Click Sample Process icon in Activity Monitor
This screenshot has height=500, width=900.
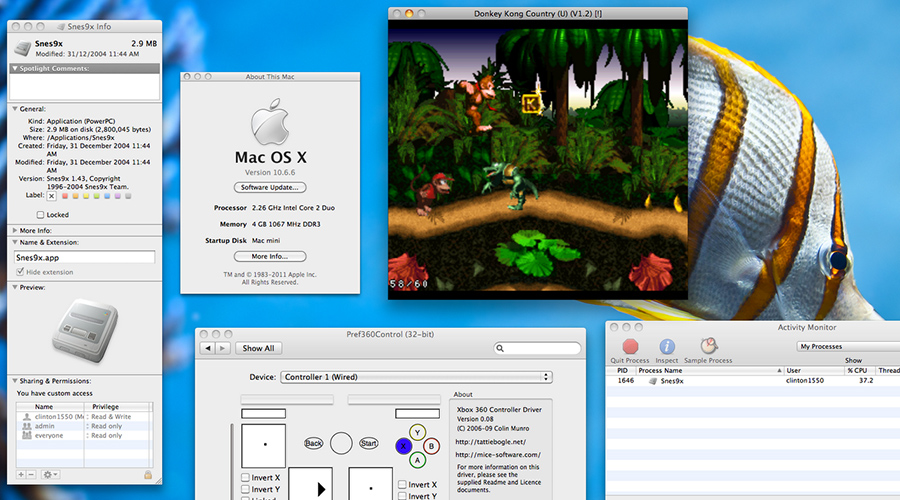[x=709, y=346]
